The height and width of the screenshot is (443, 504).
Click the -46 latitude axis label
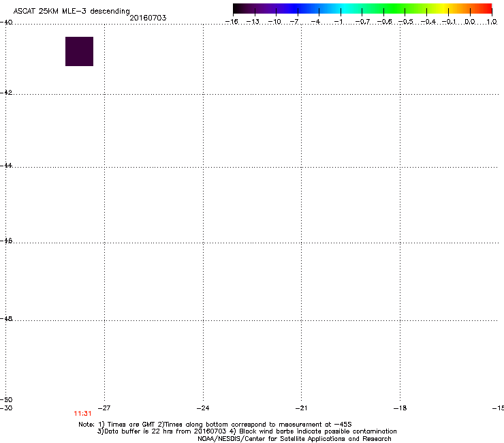tap(6, 241)
